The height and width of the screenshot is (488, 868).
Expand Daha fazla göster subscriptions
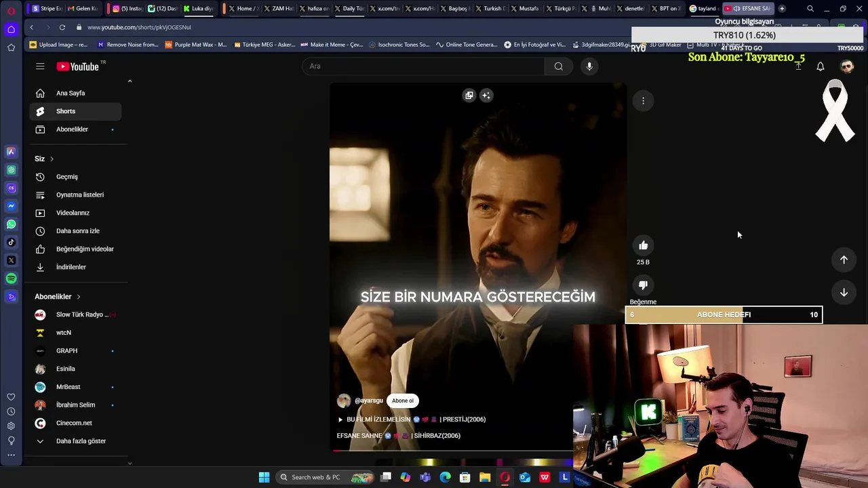[75, 441]
